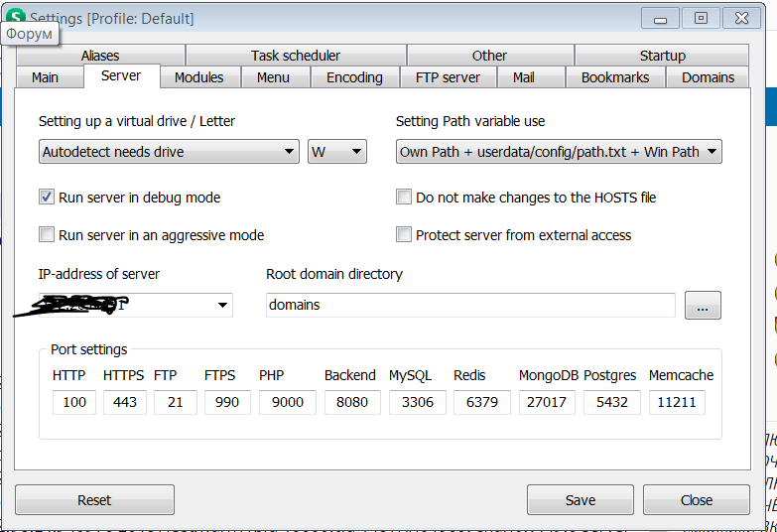Check Do not make changes to HOSTS file
Image resolution: width=777 pixels, height=532 pixels.
[x=404, y=198]
